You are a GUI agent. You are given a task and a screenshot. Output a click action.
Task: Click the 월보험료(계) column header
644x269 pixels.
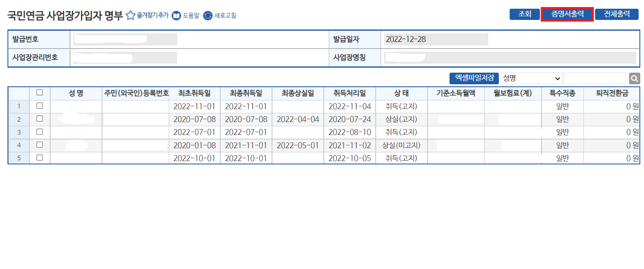513,93
